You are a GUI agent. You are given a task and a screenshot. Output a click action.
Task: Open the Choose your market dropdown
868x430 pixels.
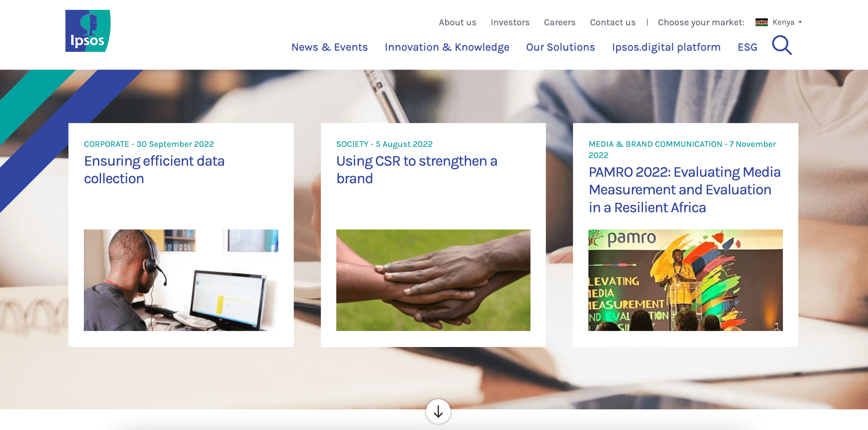pos(786,22)
